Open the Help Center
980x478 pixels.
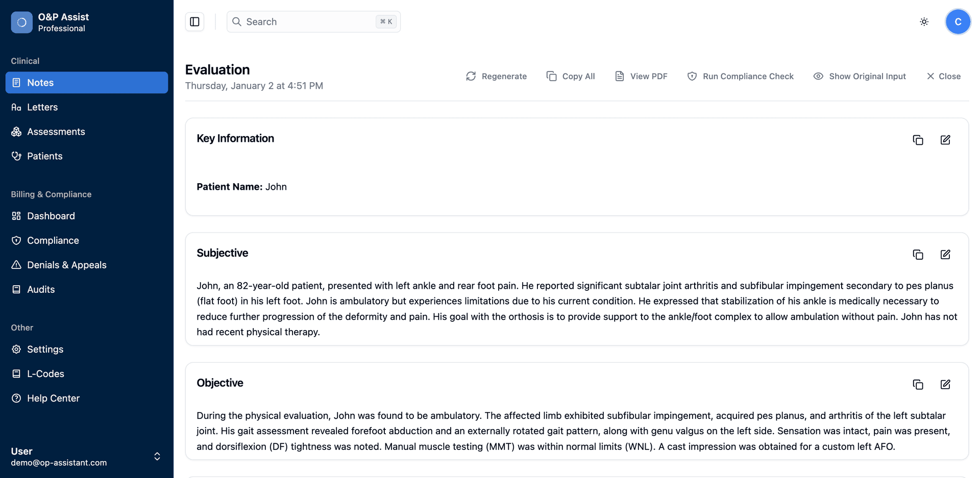[87, 398]
